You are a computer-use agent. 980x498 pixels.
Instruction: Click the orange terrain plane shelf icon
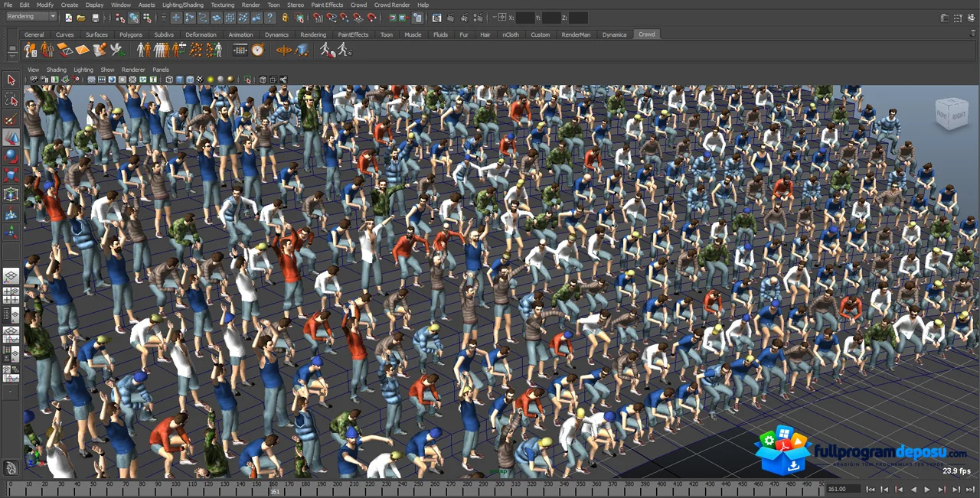pyautogui.click(x=83, y=50)
